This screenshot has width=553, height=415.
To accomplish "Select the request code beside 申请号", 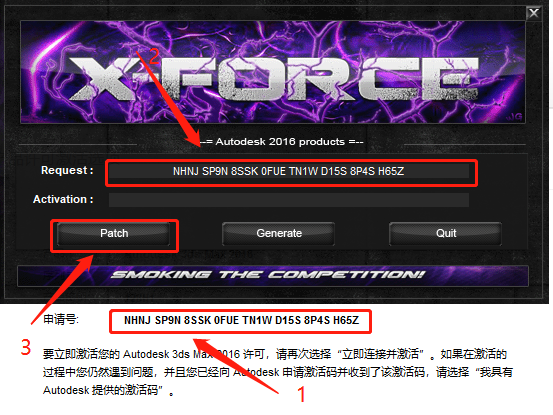I will tap(241, 320).
